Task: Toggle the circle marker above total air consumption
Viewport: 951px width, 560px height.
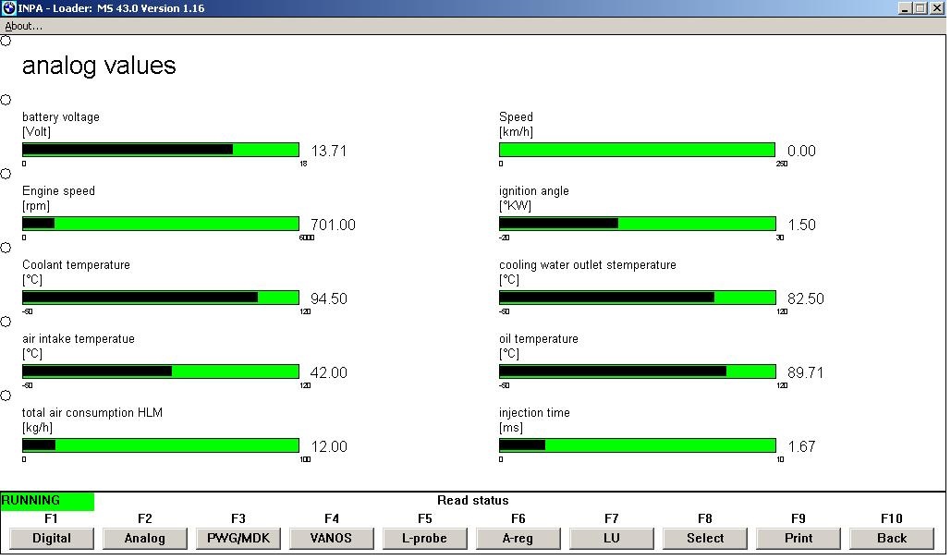Action: [x=6, y=396]
